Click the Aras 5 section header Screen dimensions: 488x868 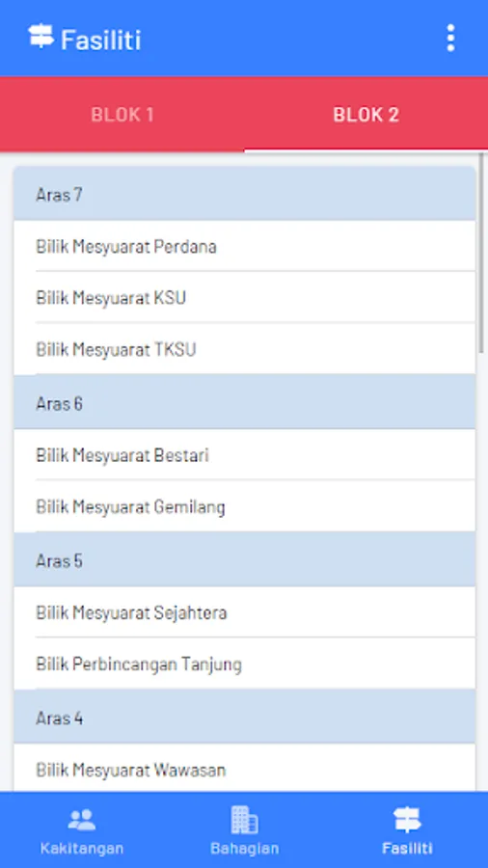(x=245, y=559)
